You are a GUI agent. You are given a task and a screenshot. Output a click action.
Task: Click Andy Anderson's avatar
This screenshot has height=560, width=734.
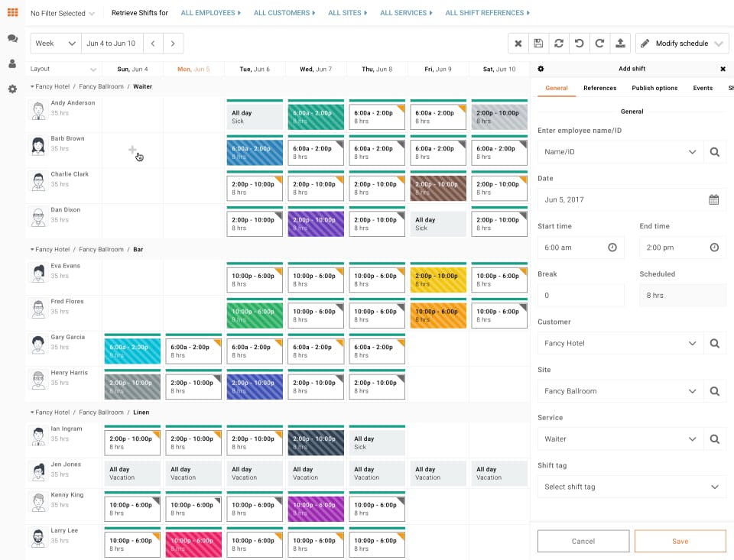[38, 111]
